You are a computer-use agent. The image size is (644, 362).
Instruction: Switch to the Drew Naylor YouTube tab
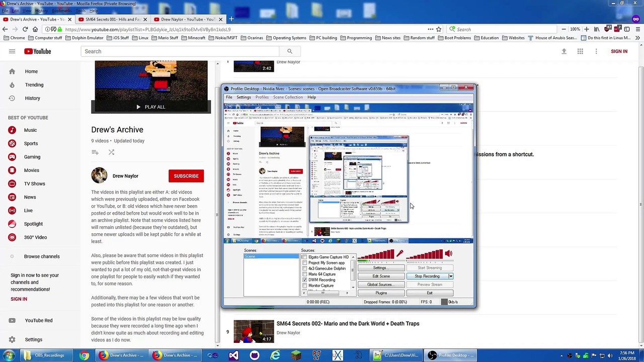[x=188, y=19]
